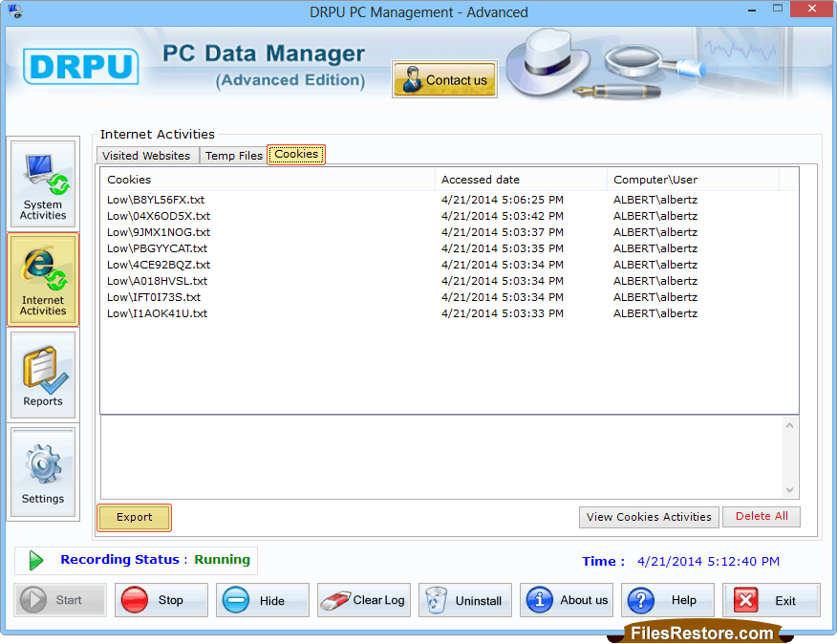
Task: Click the green recording status play icon
Action: pyautogui.click(x=35, y=560)
